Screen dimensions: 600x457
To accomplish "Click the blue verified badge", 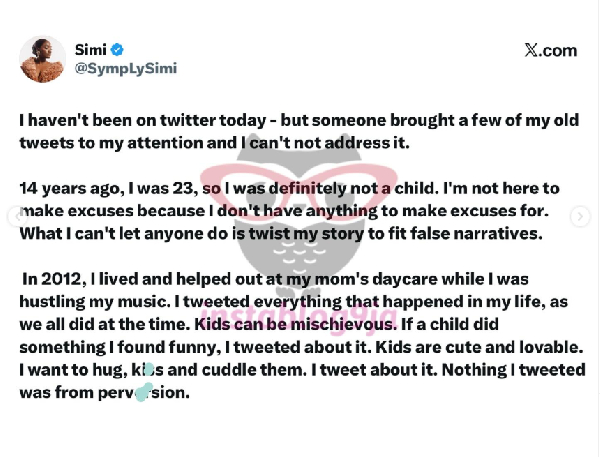I will [118, 49].
